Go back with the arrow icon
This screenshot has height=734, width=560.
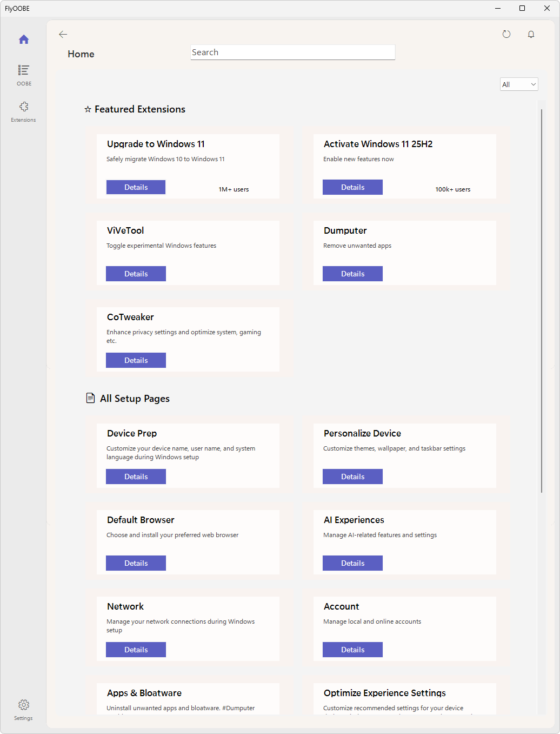click(x=63, y=34)
